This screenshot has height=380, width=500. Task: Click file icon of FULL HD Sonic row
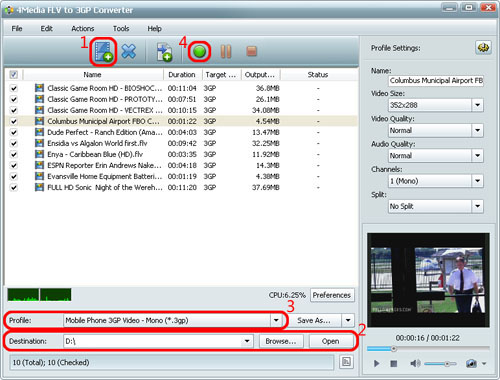pyautogui.click(x=39, y=187)
